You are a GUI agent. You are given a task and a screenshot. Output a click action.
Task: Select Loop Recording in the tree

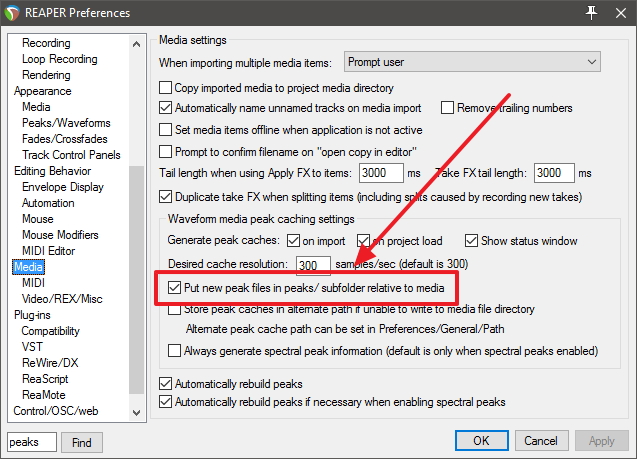click(x=60, y=59)
